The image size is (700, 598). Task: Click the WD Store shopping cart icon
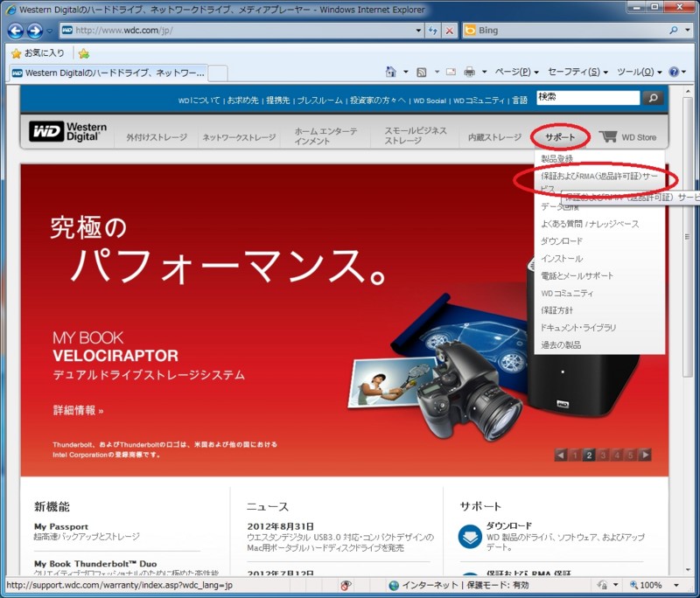pyautogui.click(x=608, y=136)
